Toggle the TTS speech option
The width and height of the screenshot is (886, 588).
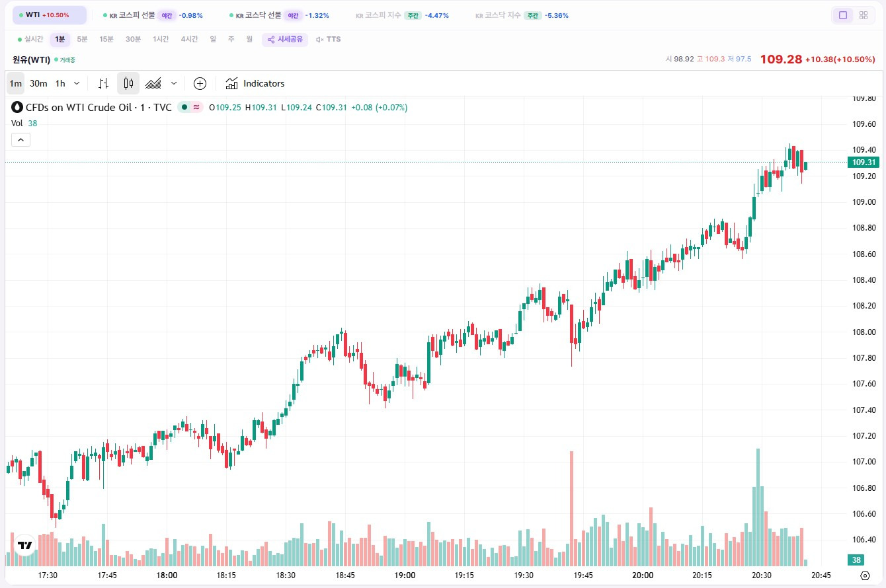point(328,39)
